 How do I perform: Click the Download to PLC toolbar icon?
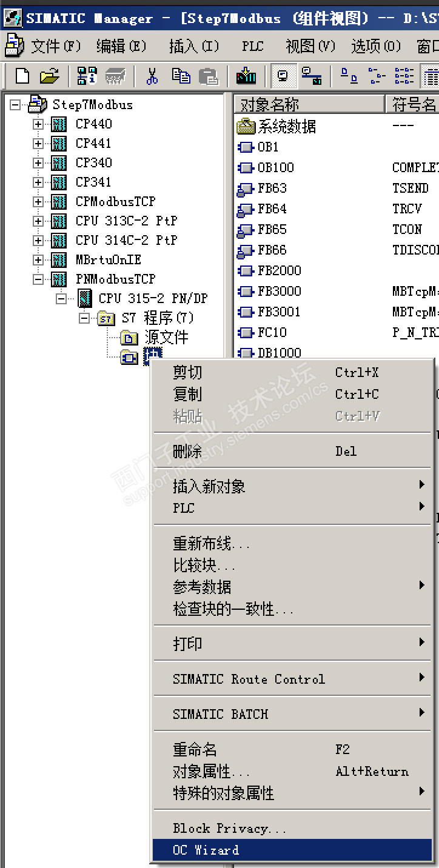pos(246,76)
